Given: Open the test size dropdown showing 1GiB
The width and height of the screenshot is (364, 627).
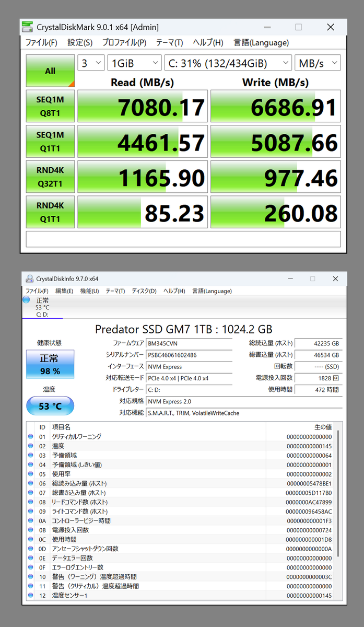Looking at the screenshot, I should pyautogui.click(x=134, y=63).
